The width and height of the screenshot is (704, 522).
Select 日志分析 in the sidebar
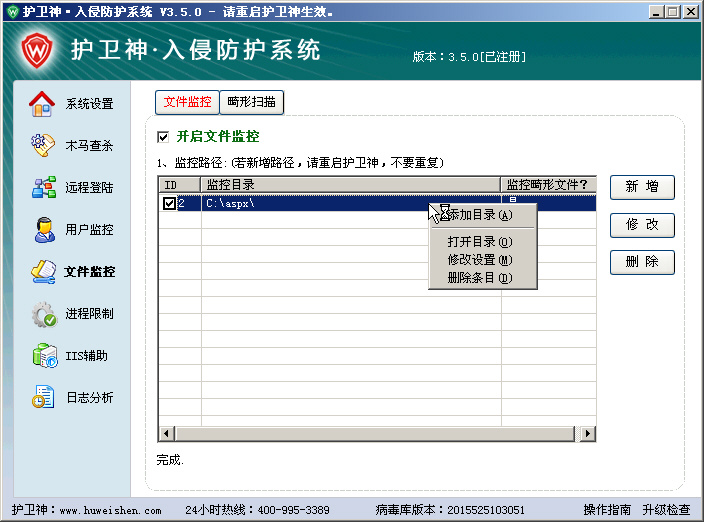click(x=90, y=397)
